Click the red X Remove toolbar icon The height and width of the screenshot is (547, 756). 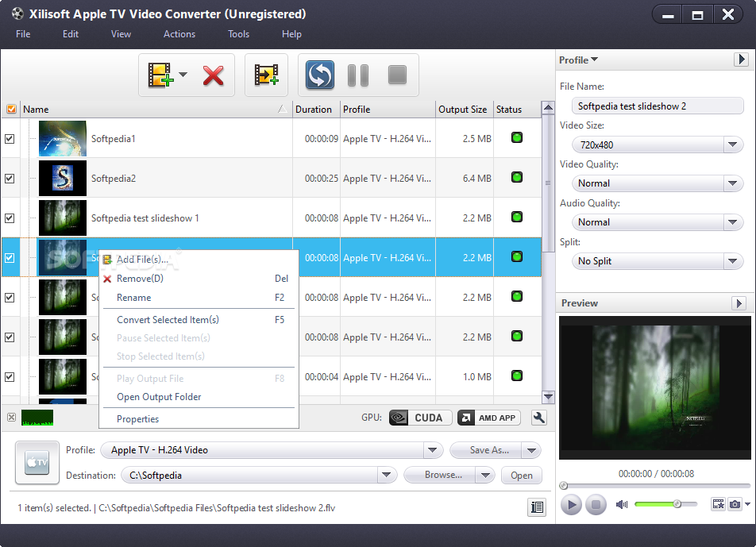coord(213,75)
